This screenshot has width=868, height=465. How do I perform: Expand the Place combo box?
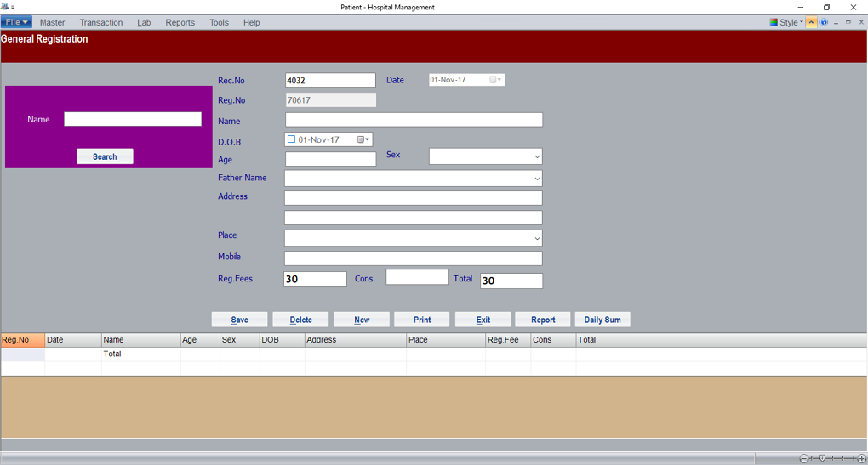[x=536, y=239]
